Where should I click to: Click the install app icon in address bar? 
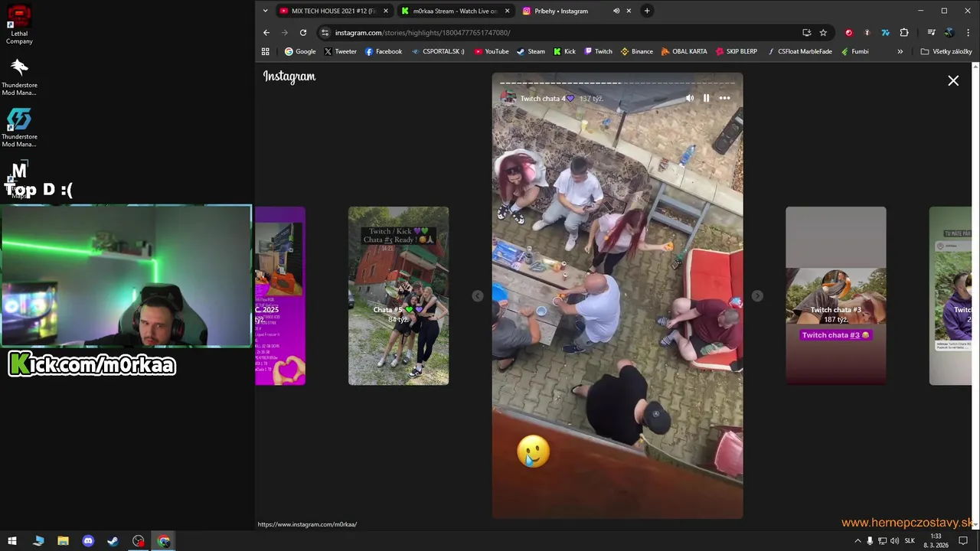806,32
